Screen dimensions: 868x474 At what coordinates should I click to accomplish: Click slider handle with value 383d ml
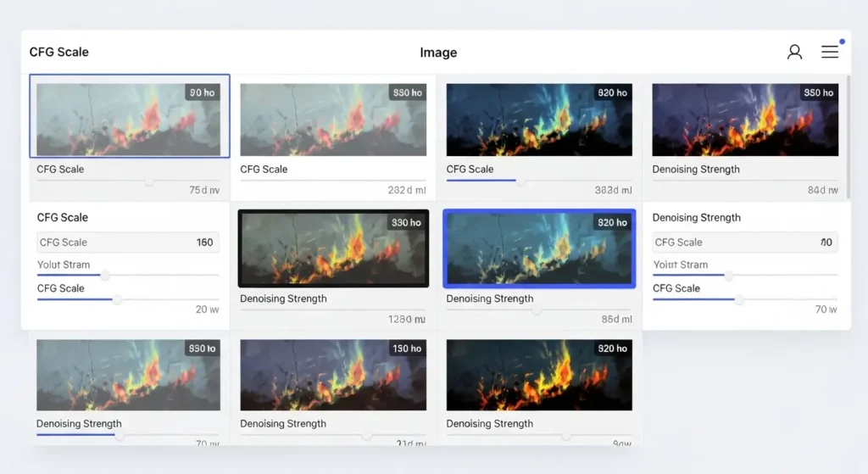tap(521, 181)
